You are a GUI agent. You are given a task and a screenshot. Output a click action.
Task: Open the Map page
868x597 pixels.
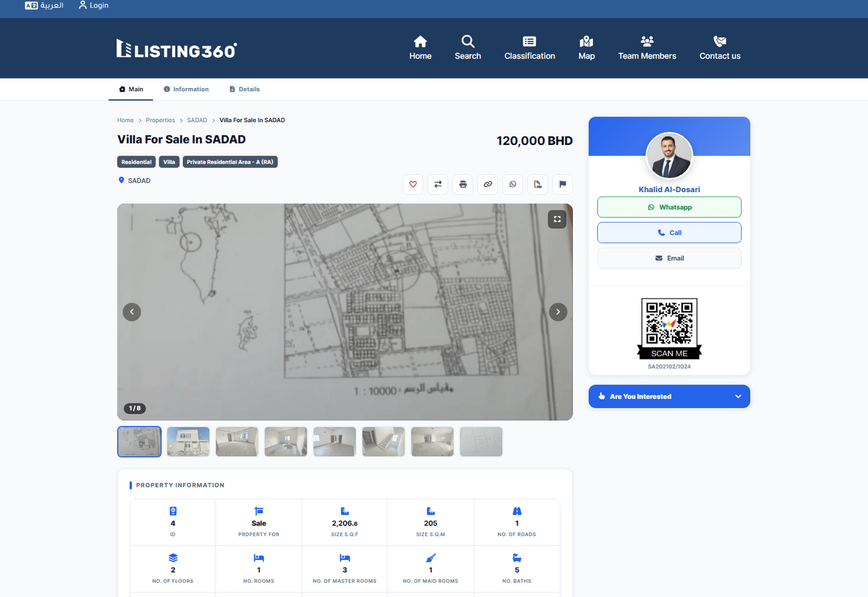[x=587, y=48]
